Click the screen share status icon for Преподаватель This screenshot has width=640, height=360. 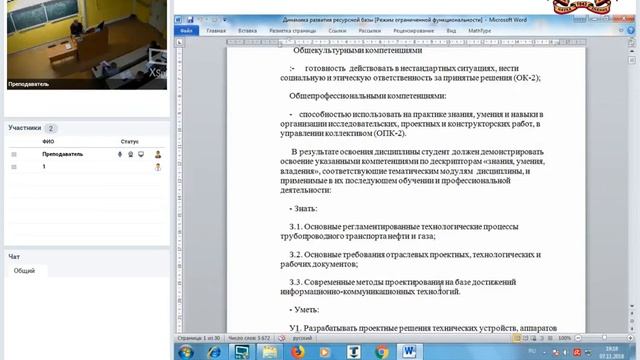tap(141, 154)
